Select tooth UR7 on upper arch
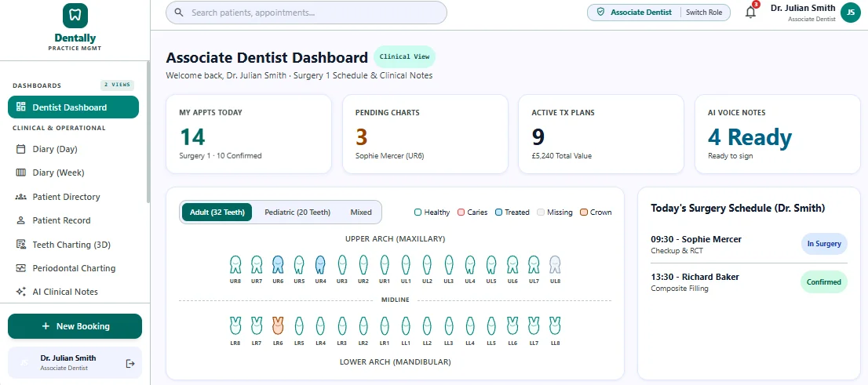Viewport: 868px width, 385px height. pos(257,264)
